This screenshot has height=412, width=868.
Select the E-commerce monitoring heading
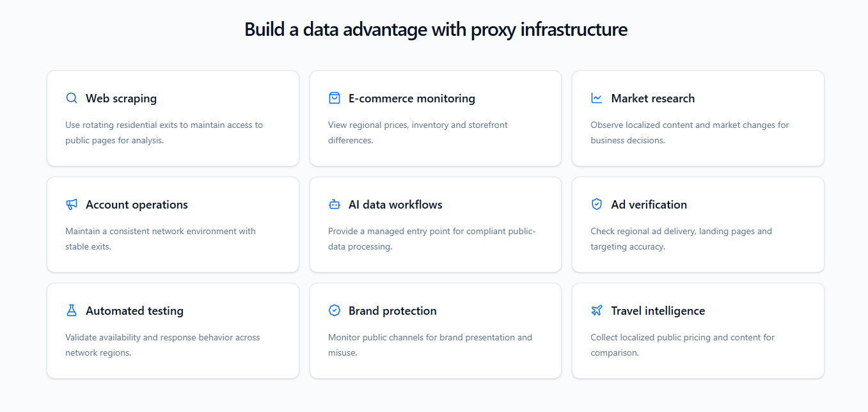click(411, 99)
